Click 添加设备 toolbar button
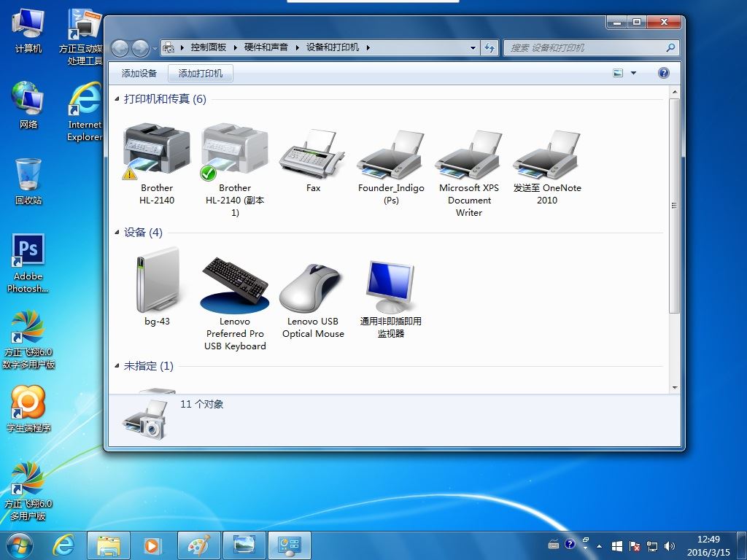The width and height of the screenshot is (747, 560). [139, 74]
